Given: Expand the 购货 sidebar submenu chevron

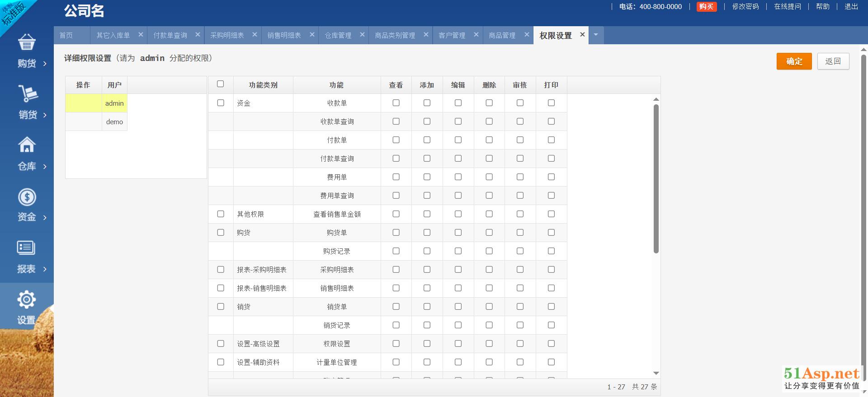Looking at the screenshot, I should (x=45, y=64).
